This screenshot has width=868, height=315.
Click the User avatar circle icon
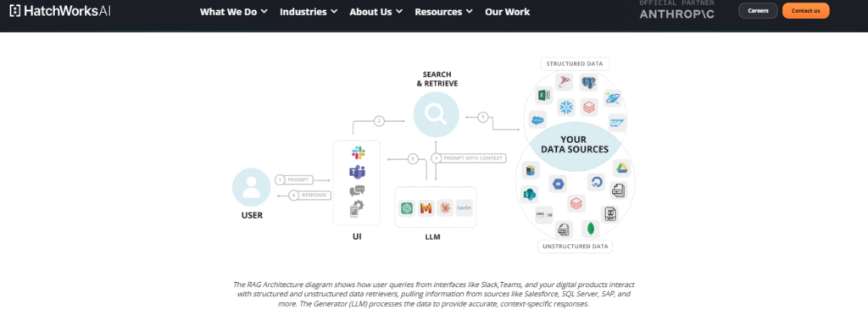click(x=251, y=187)
